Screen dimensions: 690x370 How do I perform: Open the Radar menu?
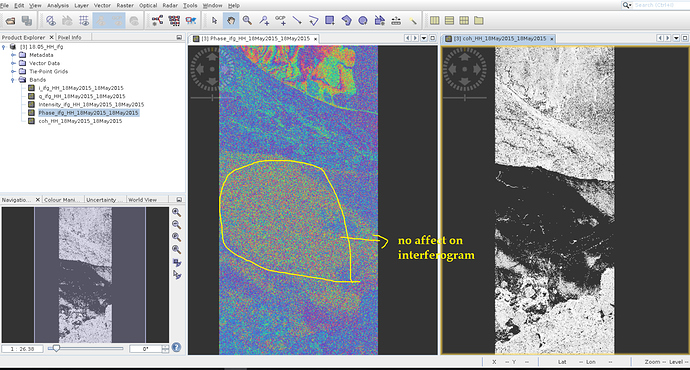pyautogui.click(x=170, y=5)
